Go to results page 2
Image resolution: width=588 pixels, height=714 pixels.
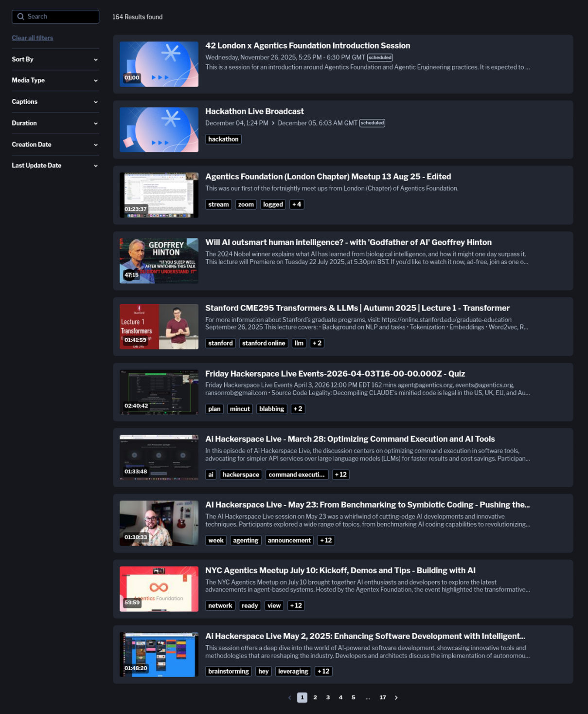point(315,697)
